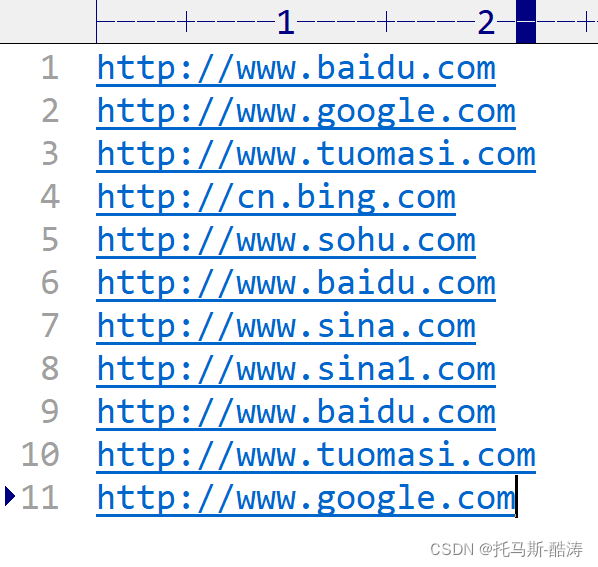Screen dimensions: 598x567
Task: Select line number 4 in the gutter
Action: coord(50,197)
